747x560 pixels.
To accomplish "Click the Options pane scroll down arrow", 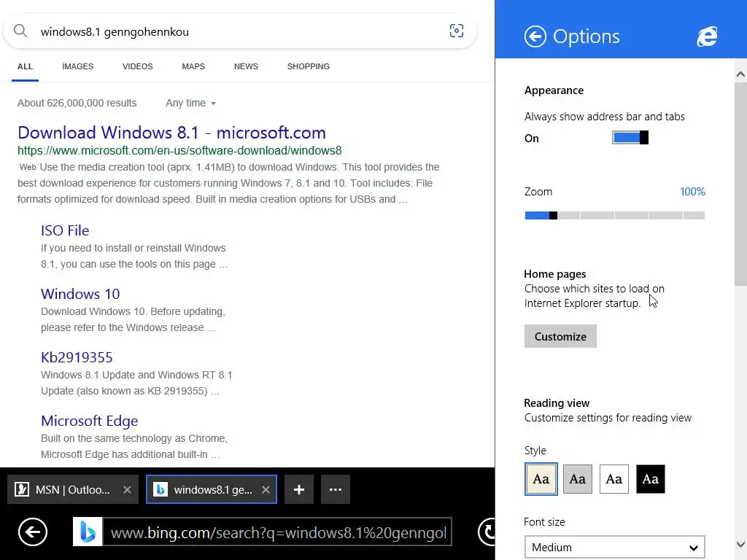I will click(740, 544).
